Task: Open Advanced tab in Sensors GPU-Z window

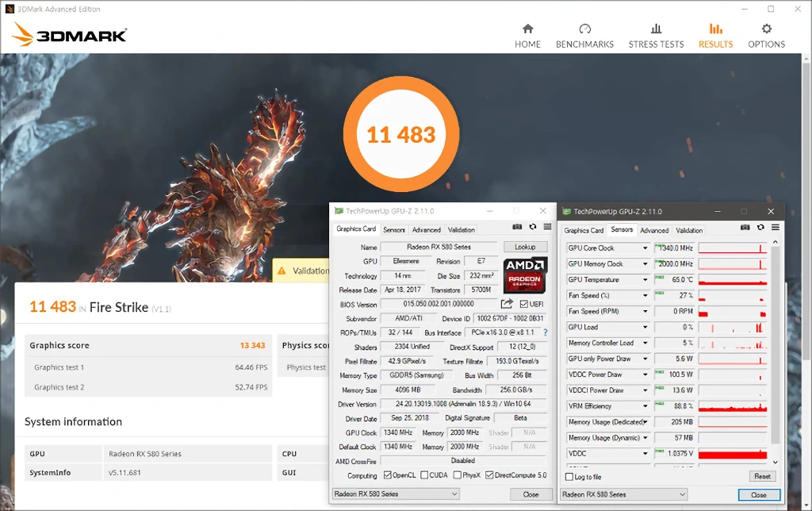Action: coord(654,230)
